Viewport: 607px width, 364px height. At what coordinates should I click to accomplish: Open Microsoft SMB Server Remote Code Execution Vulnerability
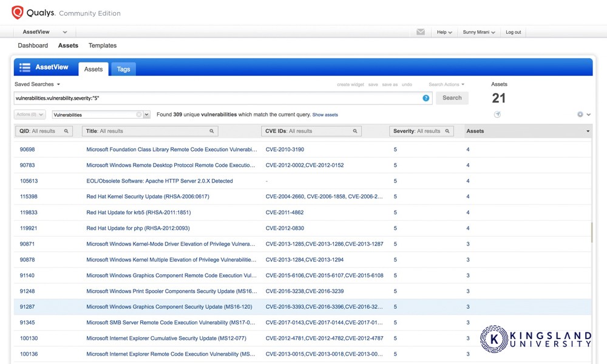(171, 323)
